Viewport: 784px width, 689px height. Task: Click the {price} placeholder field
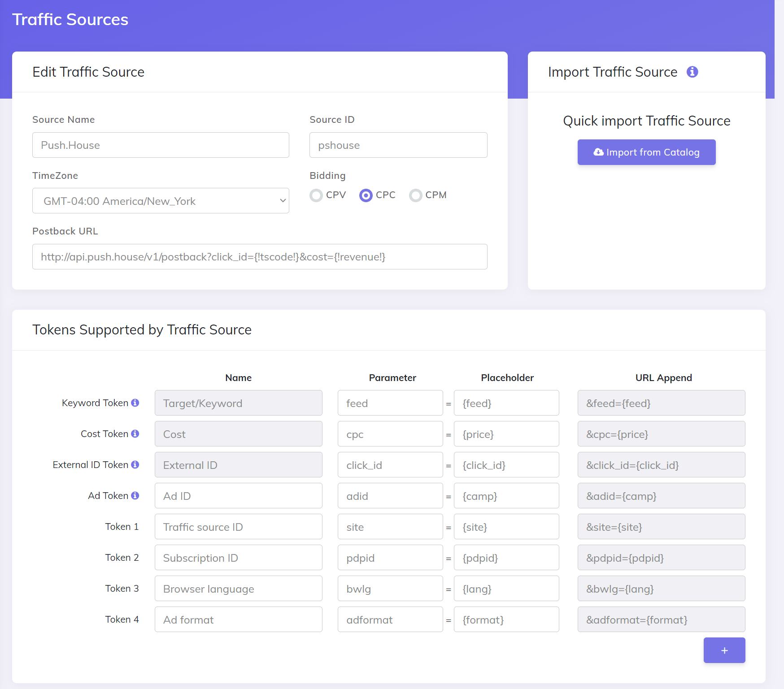pos(506,434)
